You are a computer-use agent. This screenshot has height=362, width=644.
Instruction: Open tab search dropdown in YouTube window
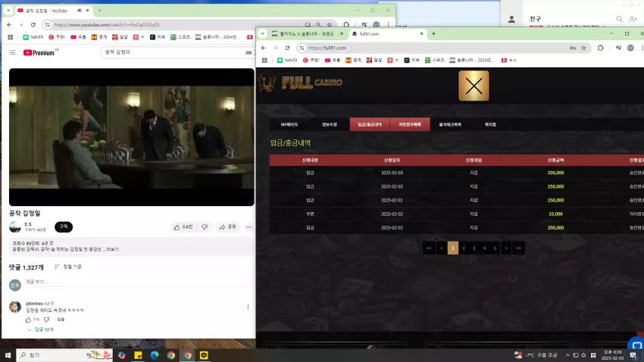pyautogui.click(x=8, y=11)
